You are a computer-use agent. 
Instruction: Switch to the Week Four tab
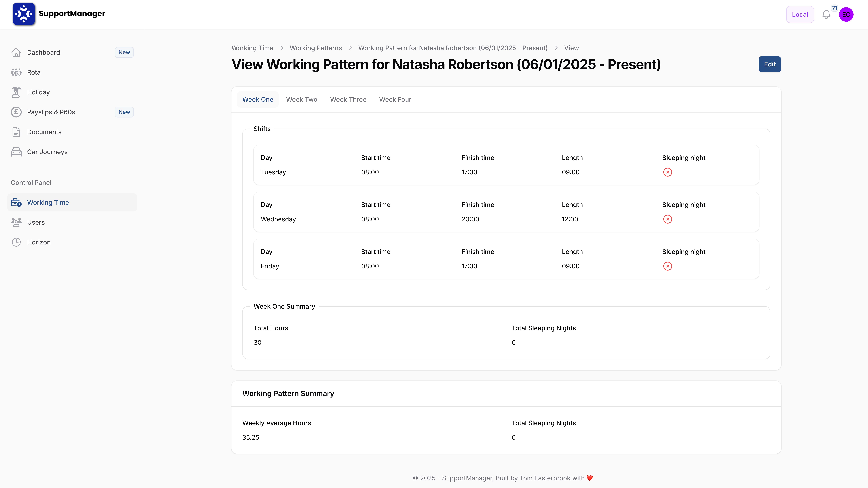pos(395,99)
